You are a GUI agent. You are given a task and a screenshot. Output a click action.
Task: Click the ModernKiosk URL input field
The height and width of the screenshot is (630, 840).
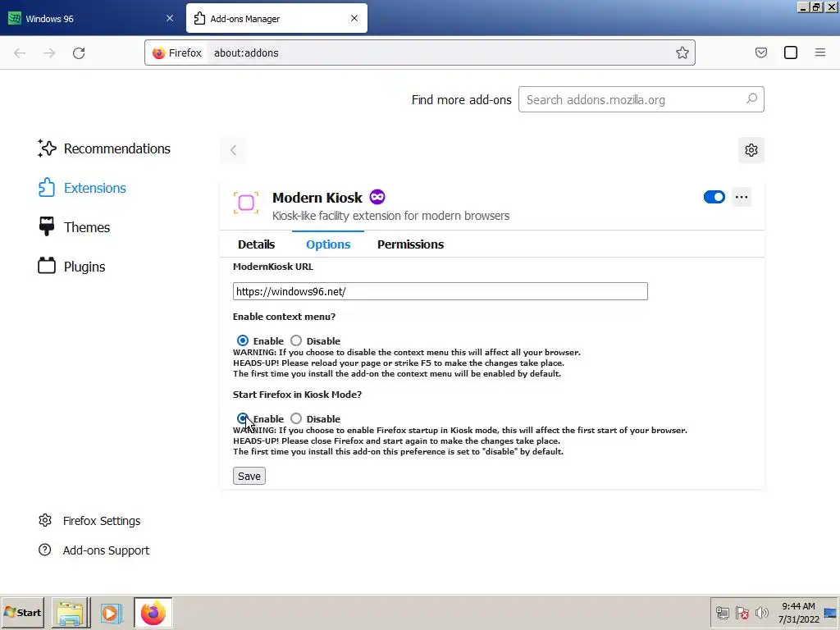[440, 291]
